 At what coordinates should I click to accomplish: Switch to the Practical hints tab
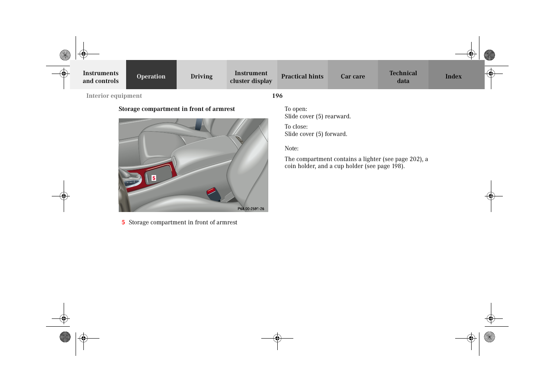coord(302,75)
